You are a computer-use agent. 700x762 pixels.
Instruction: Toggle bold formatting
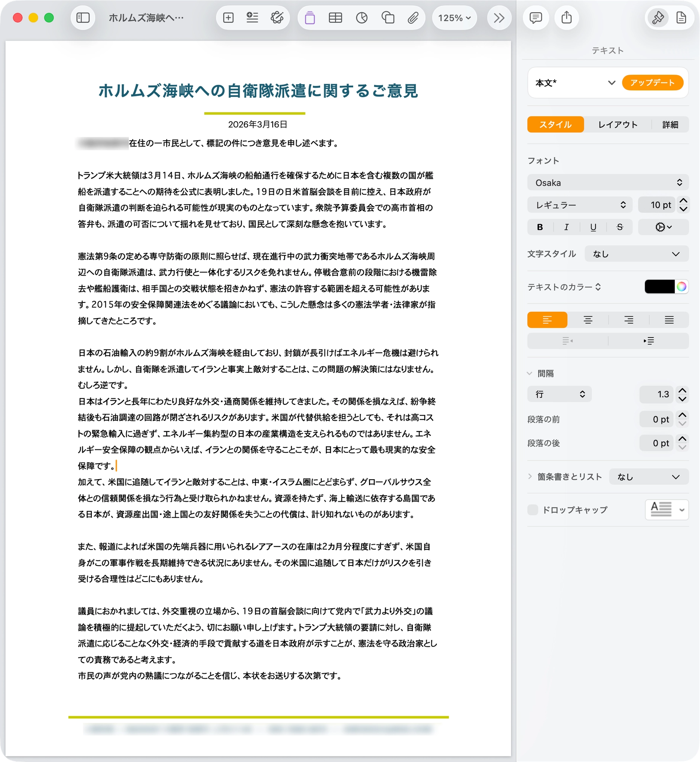pyautogui.click(x=540, y=227)
